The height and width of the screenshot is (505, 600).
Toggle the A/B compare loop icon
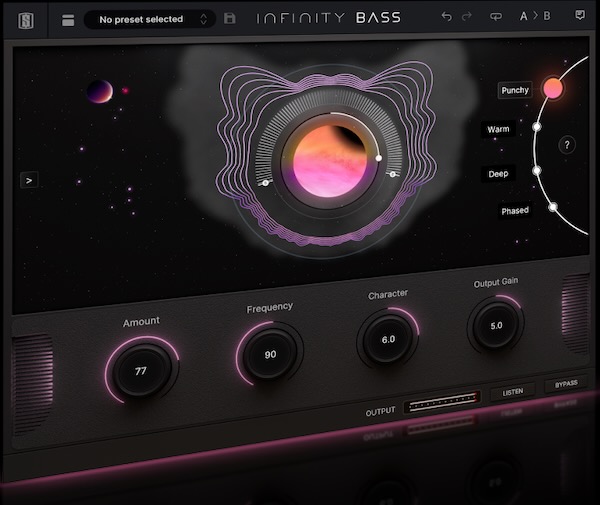496,16
